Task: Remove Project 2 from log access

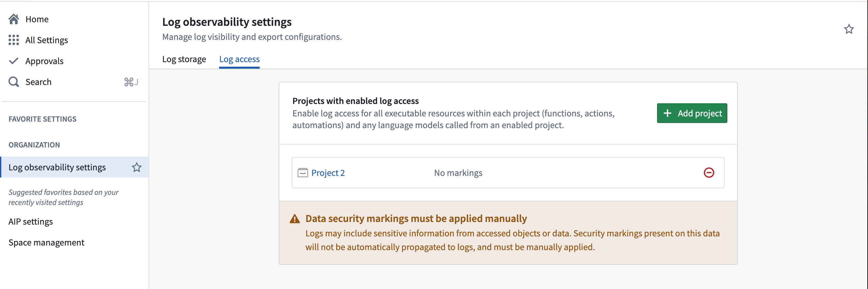Action: (709, 173)
